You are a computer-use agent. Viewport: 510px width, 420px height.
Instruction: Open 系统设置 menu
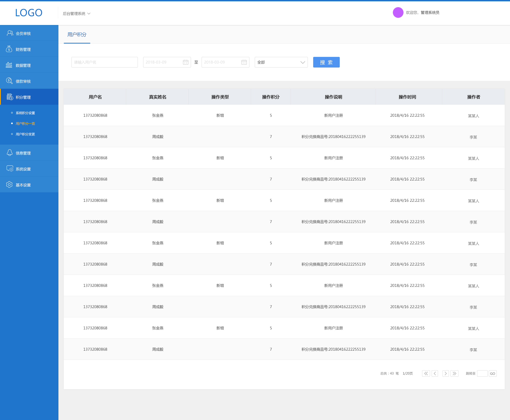pos(29,169)
